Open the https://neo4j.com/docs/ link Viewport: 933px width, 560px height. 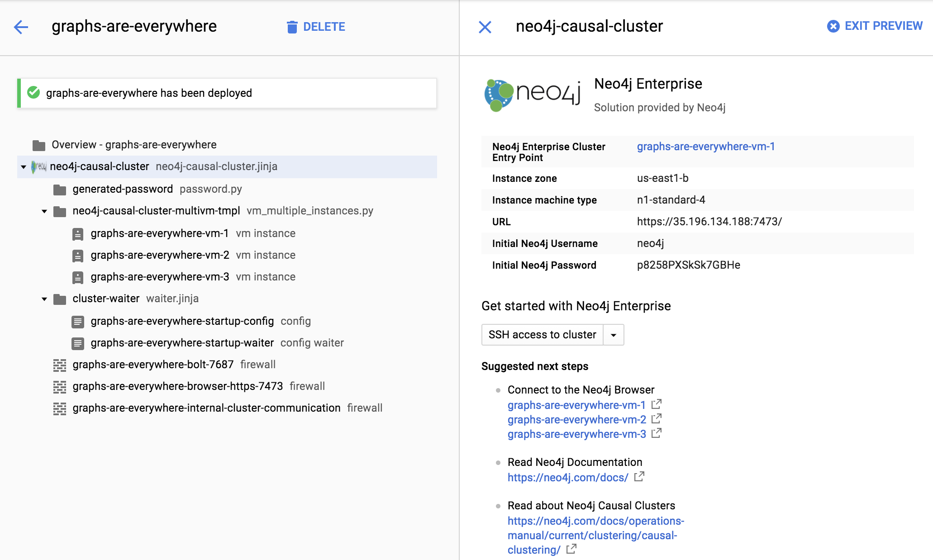[568, 478]
